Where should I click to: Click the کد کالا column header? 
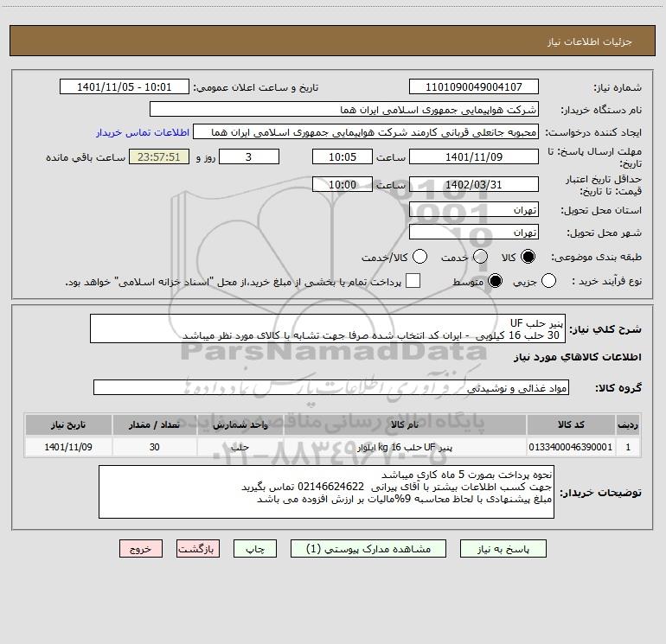point(571,424)
